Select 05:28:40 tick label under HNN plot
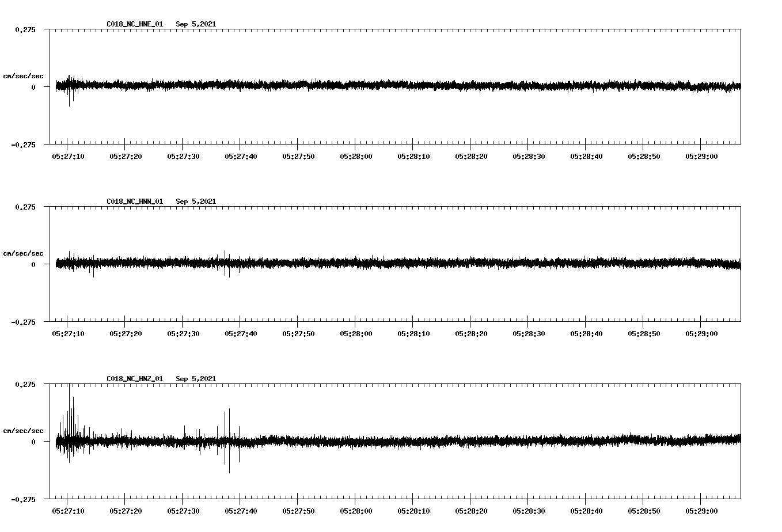The width and height of the screenshot is (782, 532). pos(586,333)
